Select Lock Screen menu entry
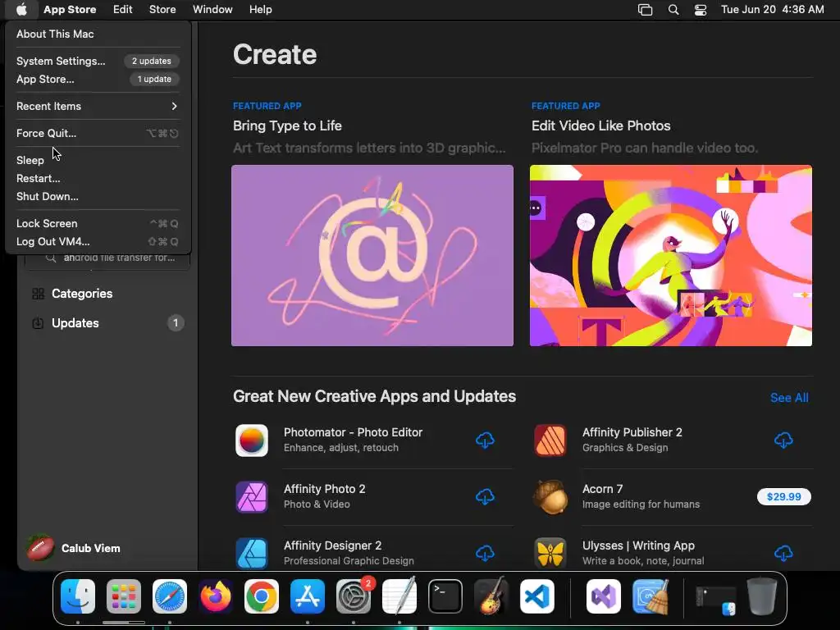 coord(98,223)
